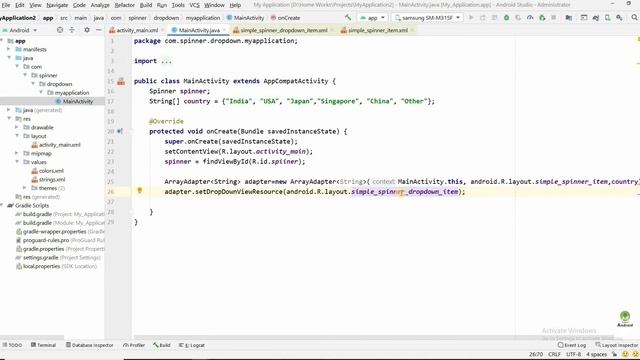
Task: Click 'onCreate' breadcrumb in navigation bar
Action: tap(285, 18)
